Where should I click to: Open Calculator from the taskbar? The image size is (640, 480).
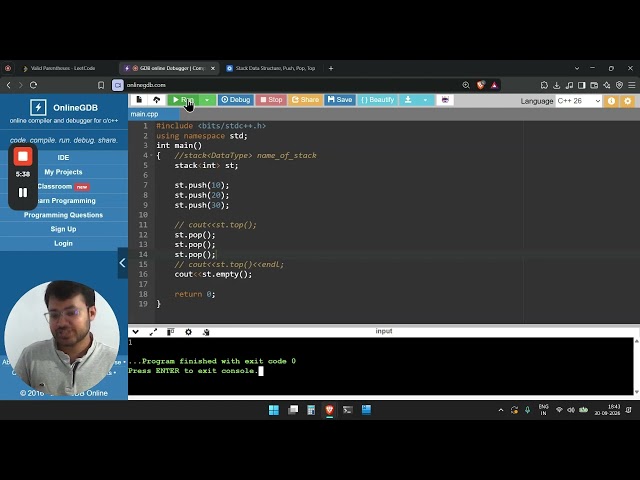point(311,410)
